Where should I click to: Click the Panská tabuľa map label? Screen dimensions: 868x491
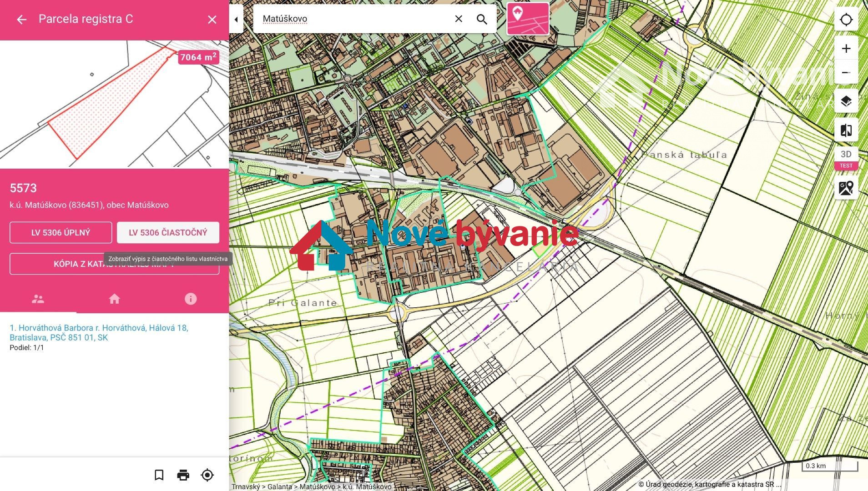(x=684, y=155)
